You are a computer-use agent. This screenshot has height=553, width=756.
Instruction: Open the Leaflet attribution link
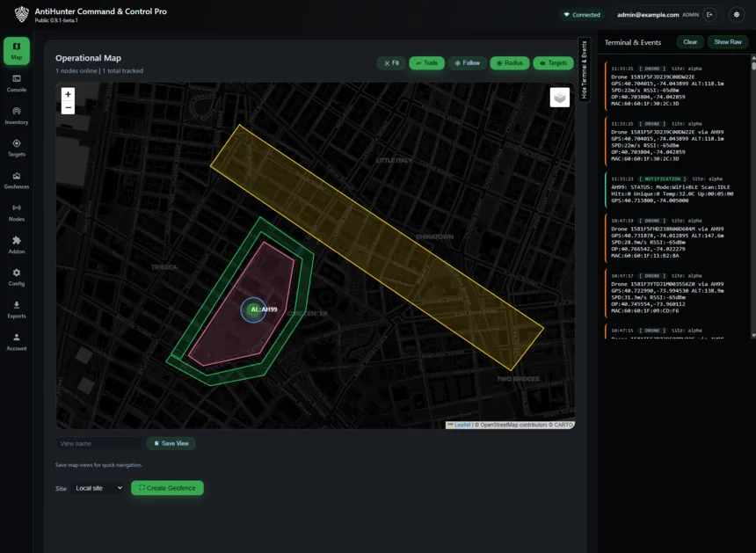[x=462, y=426]
